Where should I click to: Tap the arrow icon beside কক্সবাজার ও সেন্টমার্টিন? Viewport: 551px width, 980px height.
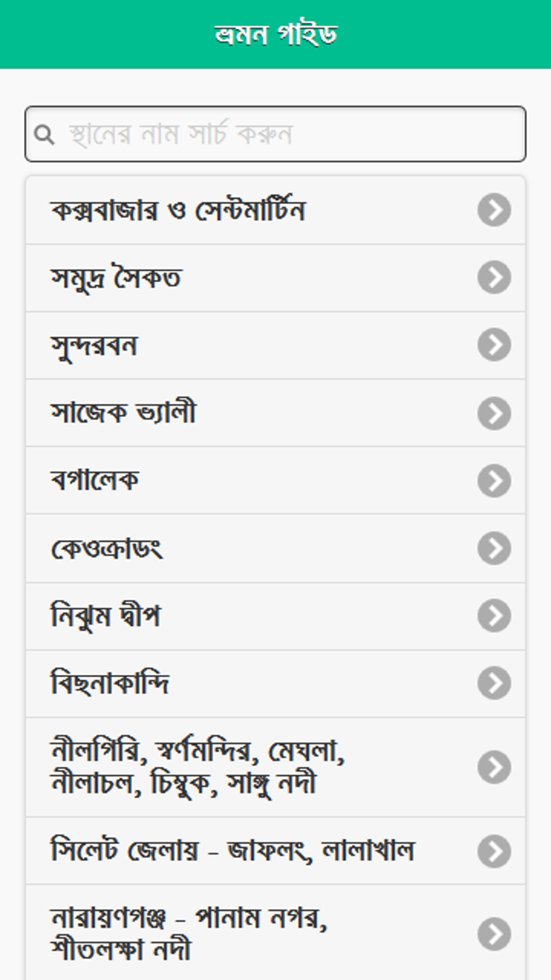494,210
